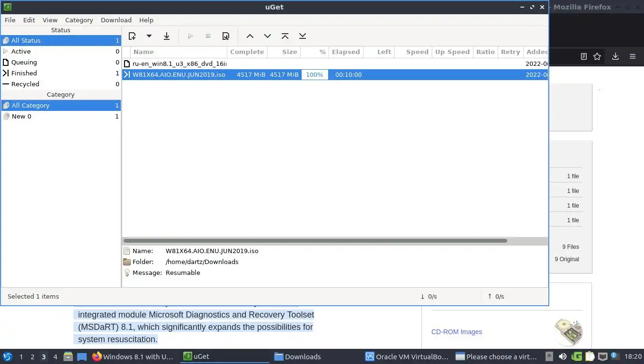Open the File menu in uGet

click(10, 20)
